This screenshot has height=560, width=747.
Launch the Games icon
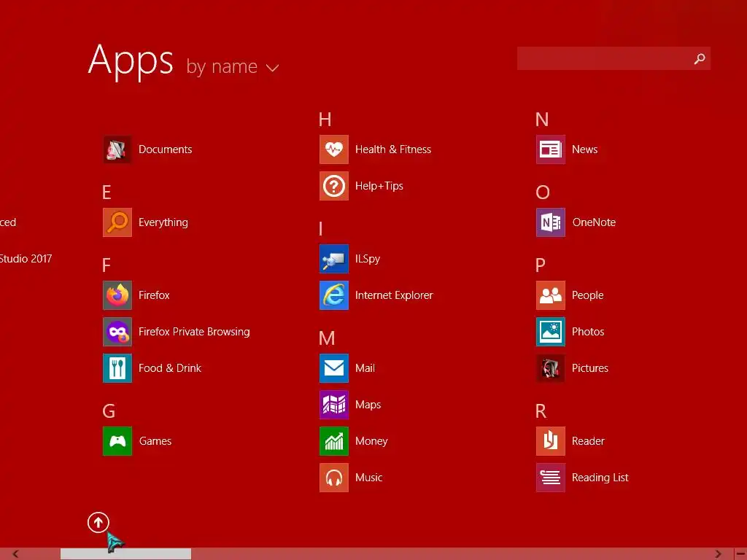pos(117,441)
